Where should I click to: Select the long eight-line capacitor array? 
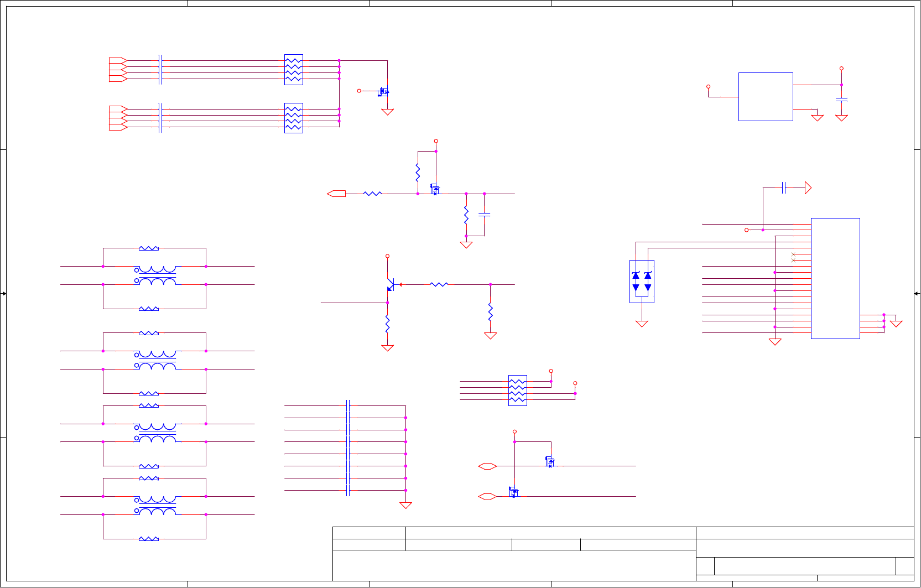tap(347, 448)
